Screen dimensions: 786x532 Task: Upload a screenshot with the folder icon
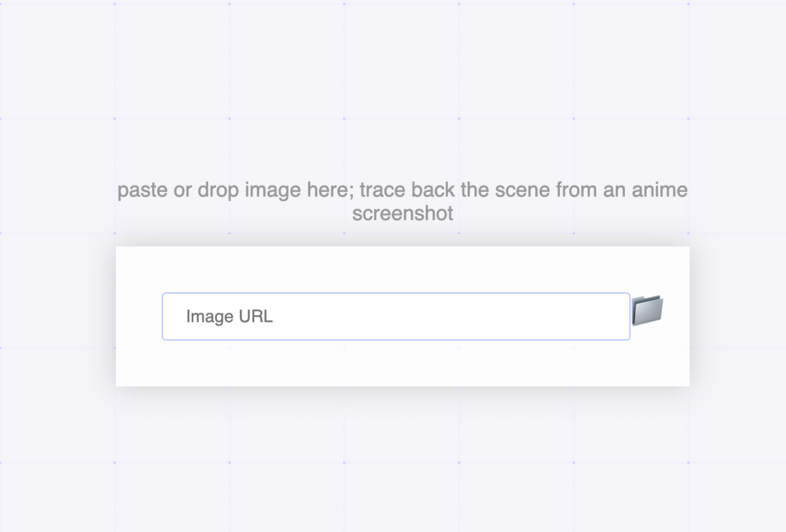[x=647, y=311]
